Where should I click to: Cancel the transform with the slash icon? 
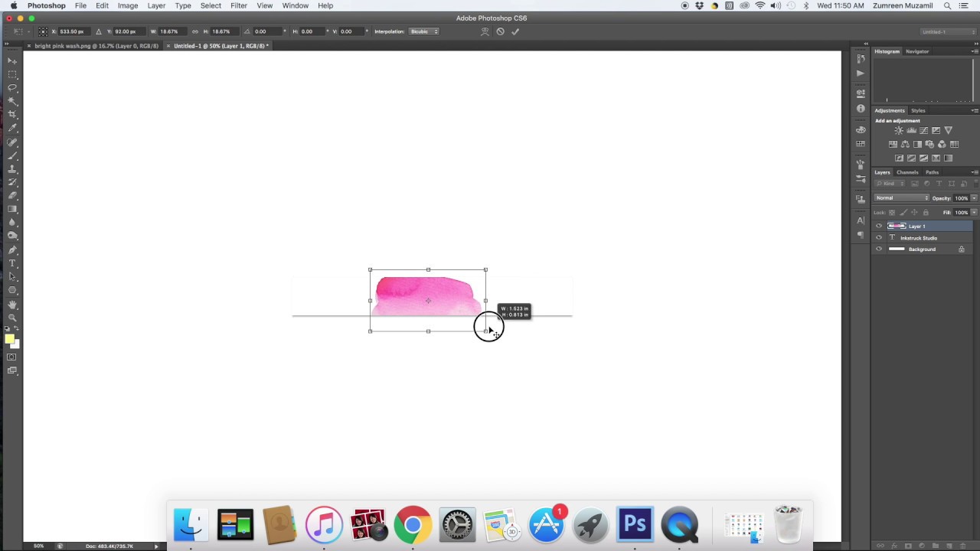(x=500, y=31)
